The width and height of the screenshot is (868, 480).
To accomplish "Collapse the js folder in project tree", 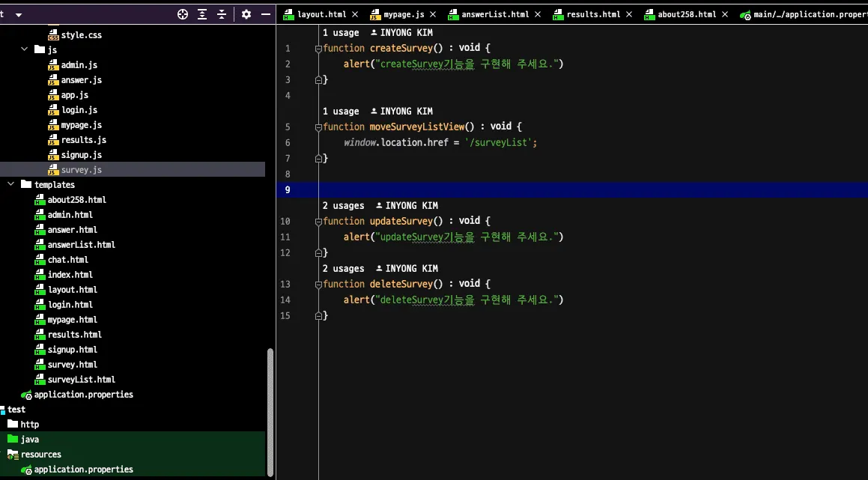I will pyautogui.click(x=25, y=50).
